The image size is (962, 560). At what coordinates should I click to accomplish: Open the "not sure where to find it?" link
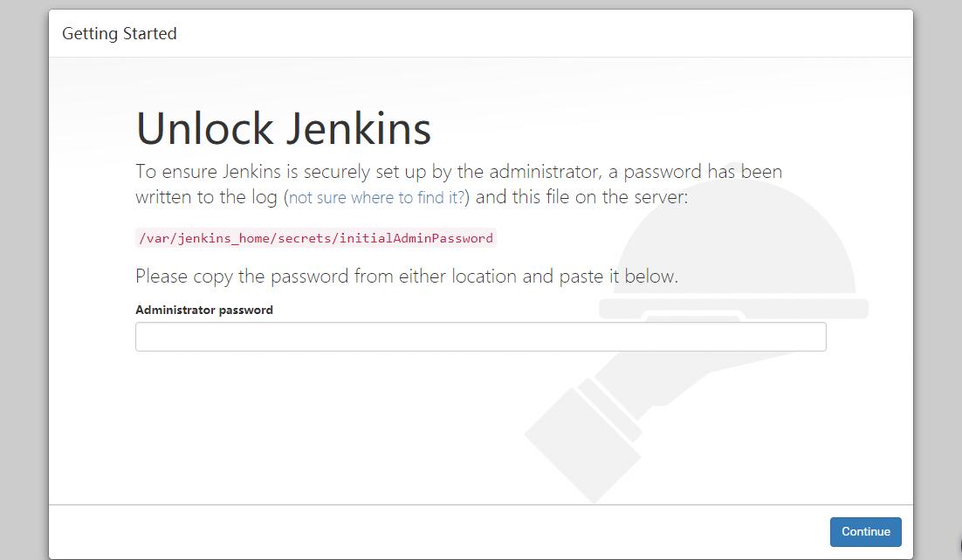tap(377, 198)
